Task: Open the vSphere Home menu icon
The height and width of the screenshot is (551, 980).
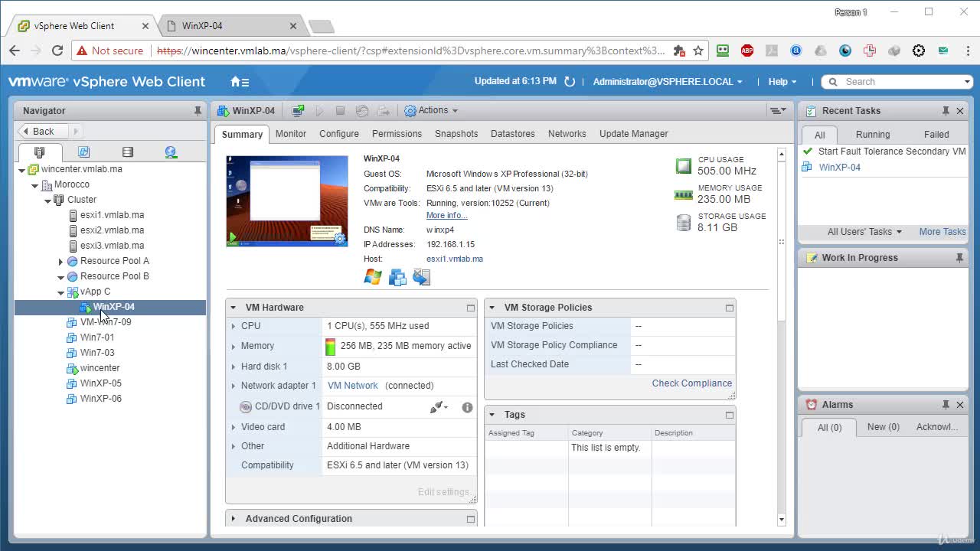Action: [x=240, y=82]
